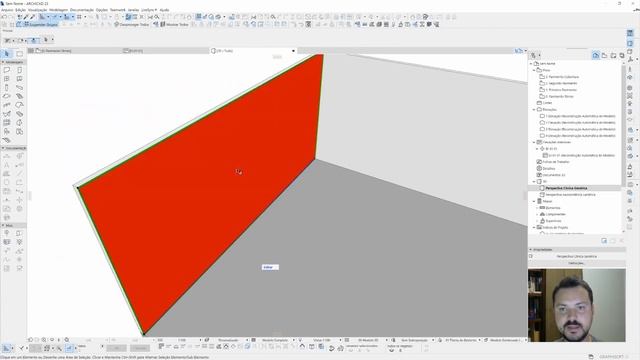Image resolution: width=640 pixels, height=360 pixels.
Task: Click the settings icon below Navigator tree
Action: [604, 241]
